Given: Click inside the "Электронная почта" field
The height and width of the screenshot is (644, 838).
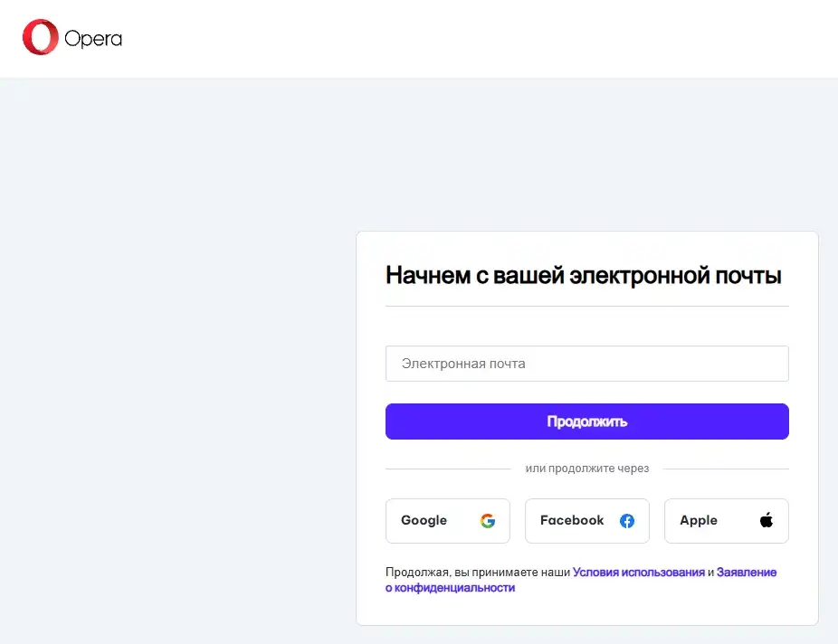Looking at the screenshot, I should coord(586,364).
